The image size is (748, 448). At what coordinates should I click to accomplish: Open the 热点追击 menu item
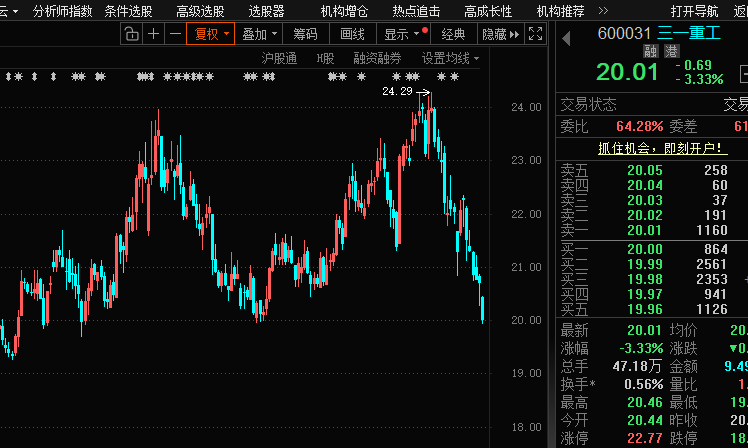(415, 11)
